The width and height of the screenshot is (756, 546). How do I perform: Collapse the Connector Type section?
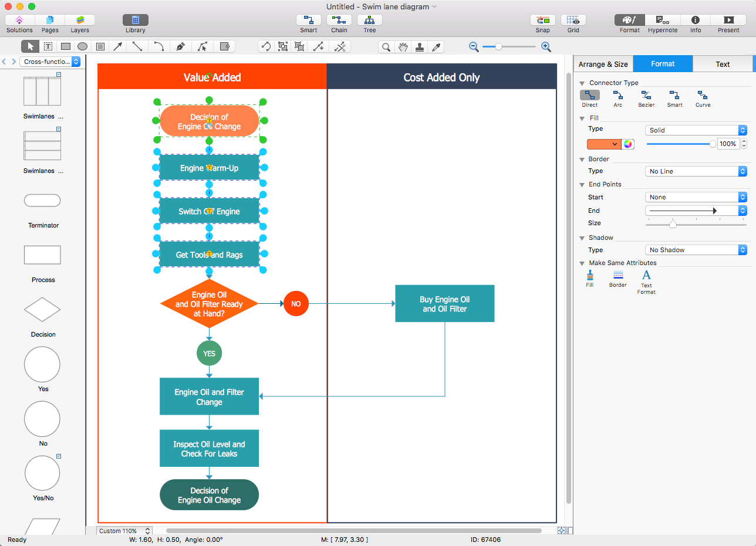pyautogui.click(x=582, y=83)
